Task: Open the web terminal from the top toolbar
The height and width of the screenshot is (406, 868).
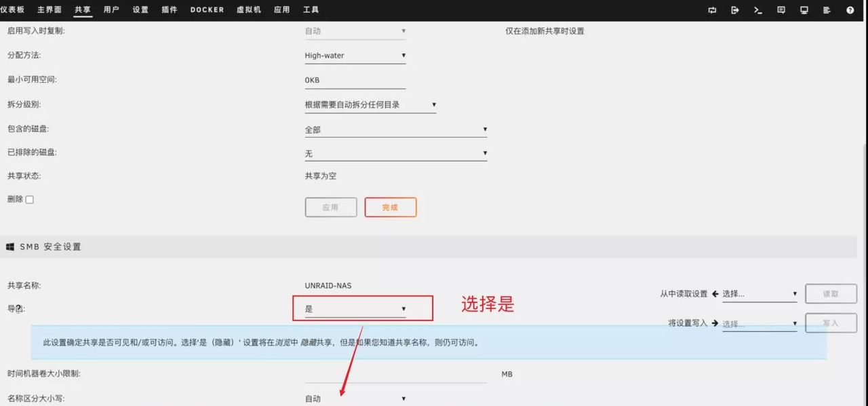Action: coord(758,10)
